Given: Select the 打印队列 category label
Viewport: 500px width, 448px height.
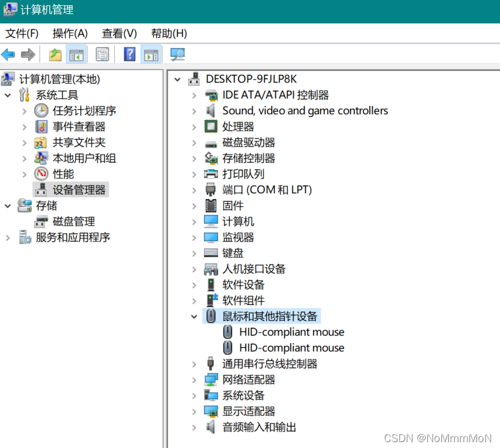Looking at the screenshot, I should 243,174.
